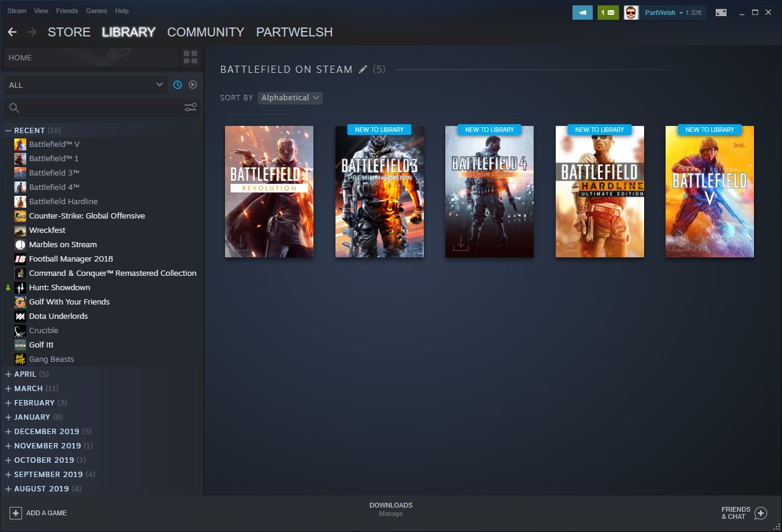This screenshot has width=782, height=532.
Task: Open the announcements megaphone icon
Action: pyautogui.click(x=582, y=13)
